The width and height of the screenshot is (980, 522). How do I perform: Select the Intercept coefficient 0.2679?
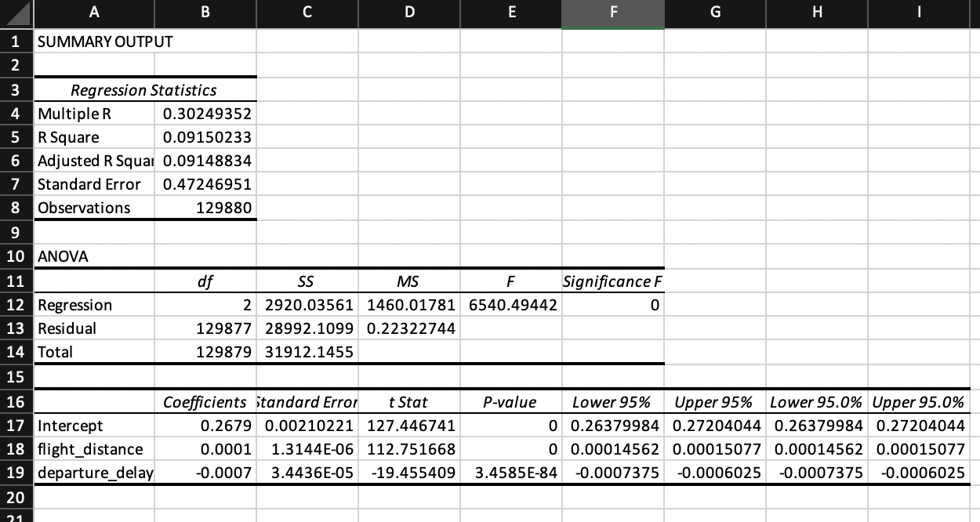click(x=205, y=426)
